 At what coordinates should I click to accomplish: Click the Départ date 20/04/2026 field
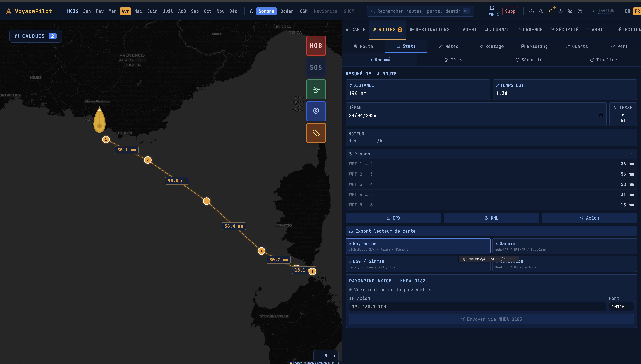[x=476, y=116]
